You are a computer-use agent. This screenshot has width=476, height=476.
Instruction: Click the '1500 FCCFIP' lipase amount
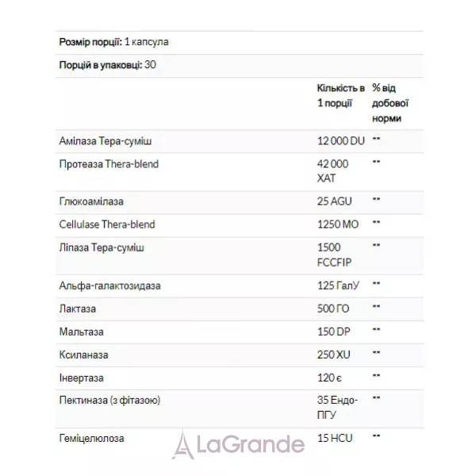(x=334, y=255)
